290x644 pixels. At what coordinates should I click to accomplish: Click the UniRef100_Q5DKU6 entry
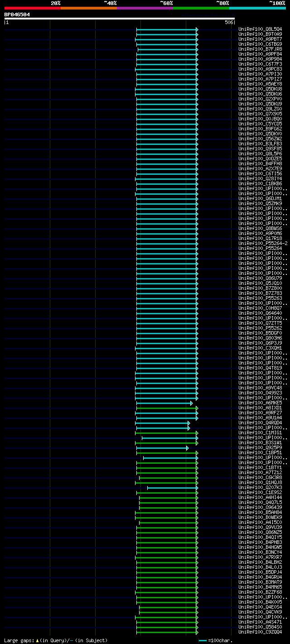(260, 94)
